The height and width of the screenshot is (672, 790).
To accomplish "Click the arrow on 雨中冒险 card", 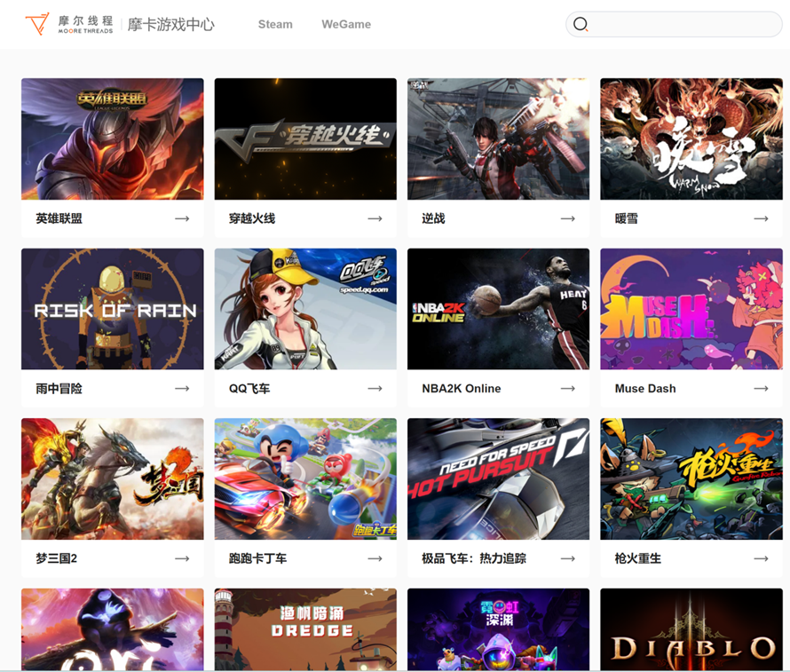I will pyautogui.click(x=182, y=388).
